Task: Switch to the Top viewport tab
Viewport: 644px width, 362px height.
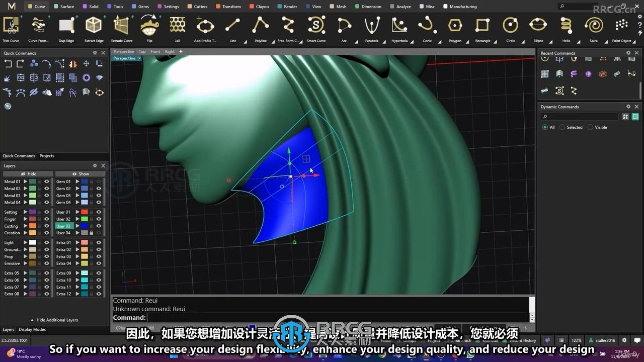Action: point(142,51)
